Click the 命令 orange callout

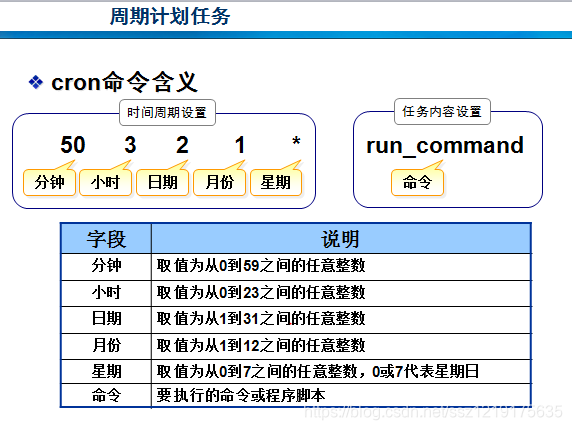(x=417, y=182)
